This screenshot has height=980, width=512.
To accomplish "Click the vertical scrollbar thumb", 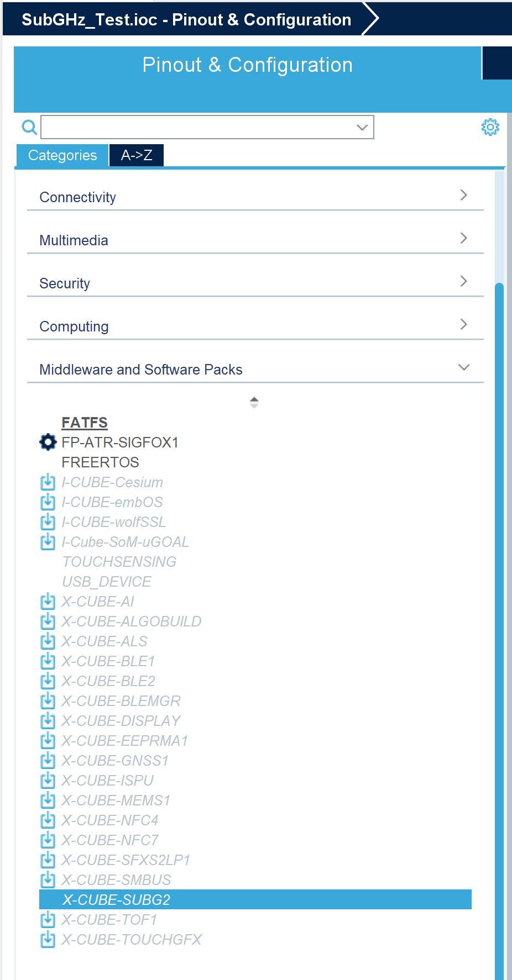I will pos(499,631).
